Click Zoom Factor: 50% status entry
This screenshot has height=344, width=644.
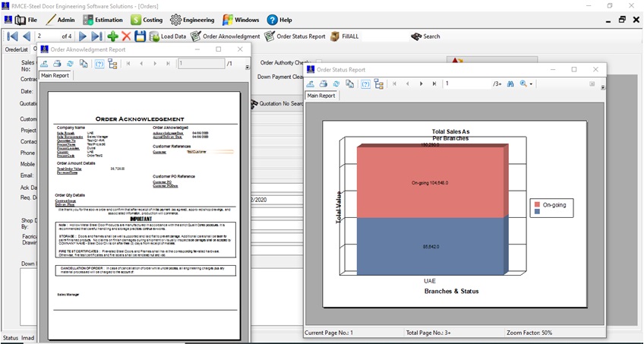coord(529,333)
